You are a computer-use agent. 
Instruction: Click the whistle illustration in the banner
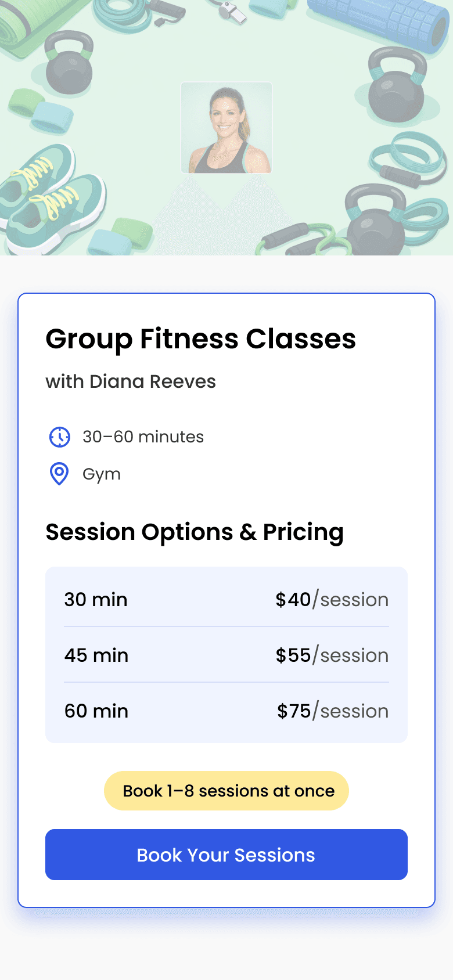coord(232,10)
